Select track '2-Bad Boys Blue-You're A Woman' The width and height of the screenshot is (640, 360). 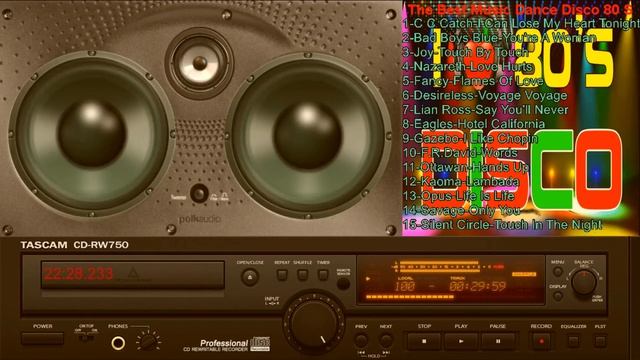coord(499,38)
